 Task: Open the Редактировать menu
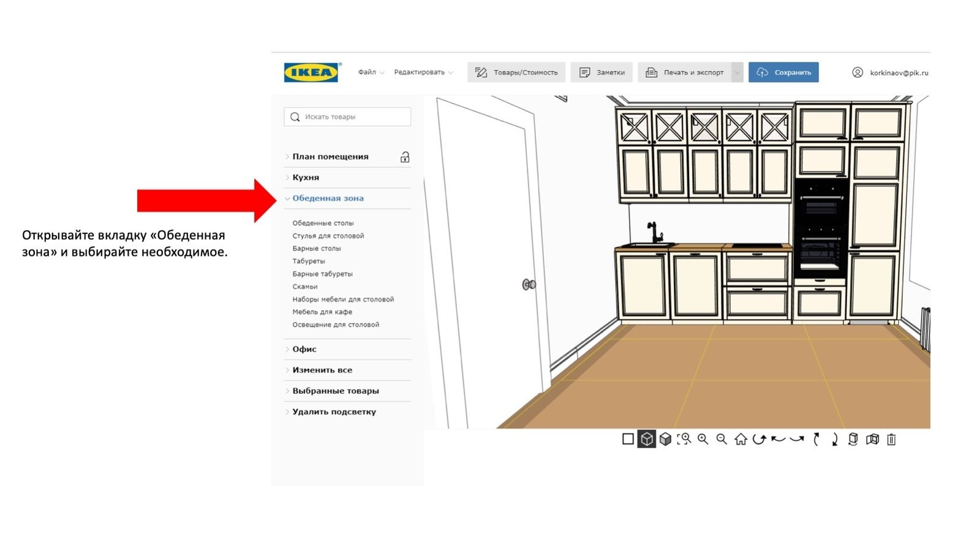pyautogui.click(x=423, y=72)
